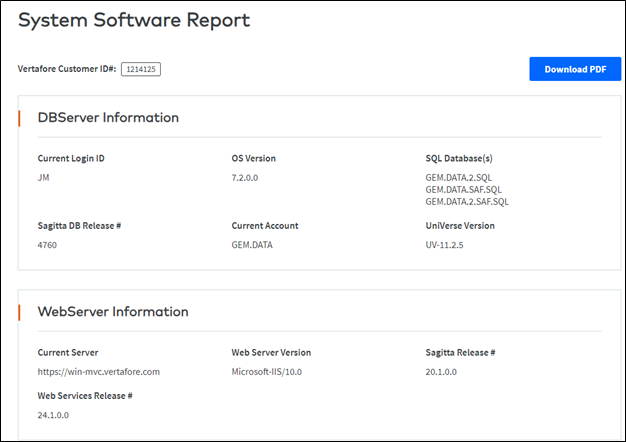Open the https://win-mvc.vertafore.com server link

pos(99,372)
